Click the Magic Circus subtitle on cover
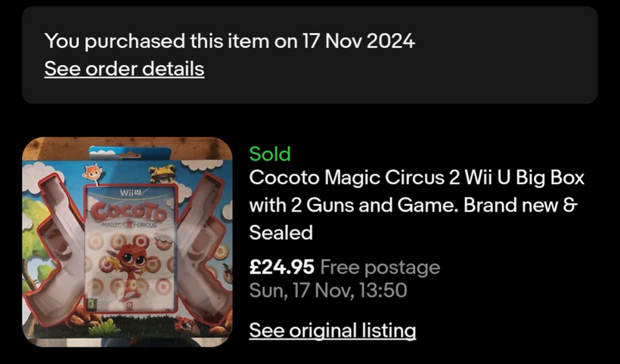 (129, 225)
